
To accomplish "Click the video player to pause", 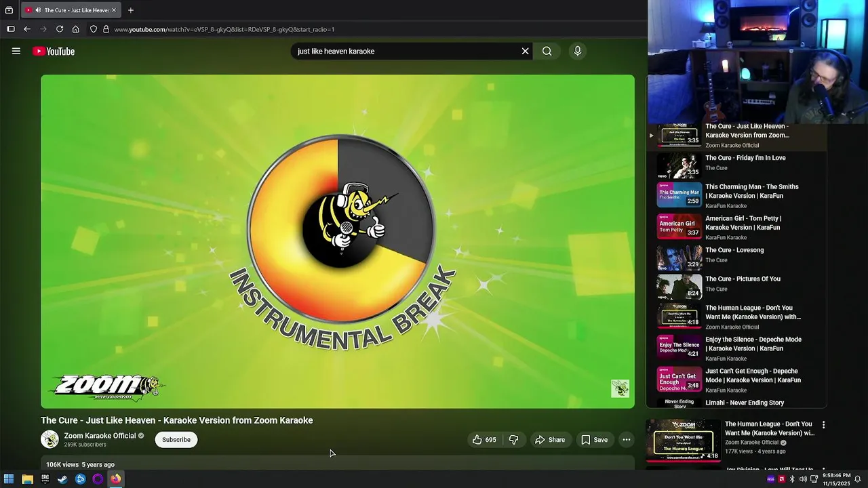I will pos(338,241).
